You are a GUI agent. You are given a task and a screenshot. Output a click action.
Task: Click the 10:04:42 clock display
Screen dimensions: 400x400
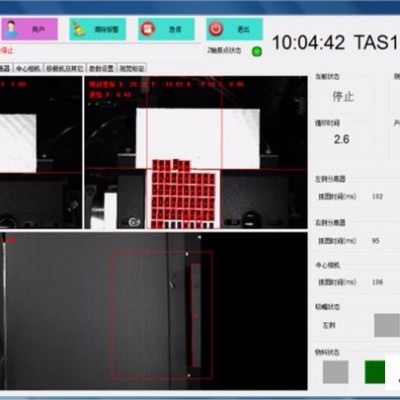point(308,43)
